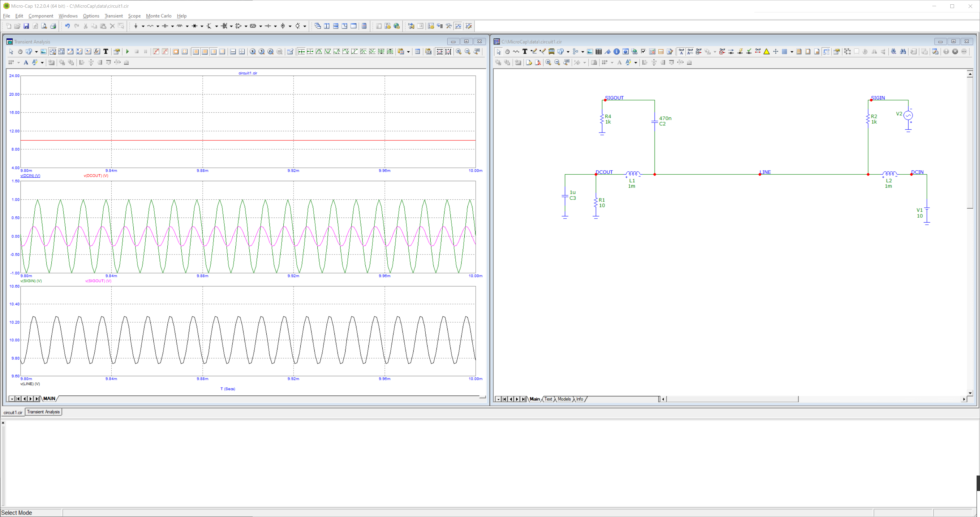Toggle the checkbox icon in schematic toolbar
Image resolution: width=980 pixels, height=517 pixels.
tap(644, 51)
